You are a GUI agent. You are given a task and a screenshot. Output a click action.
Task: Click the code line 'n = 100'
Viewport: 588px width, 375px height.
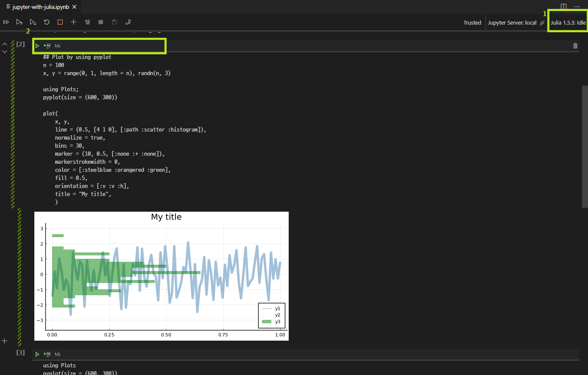tap(53, 65)
